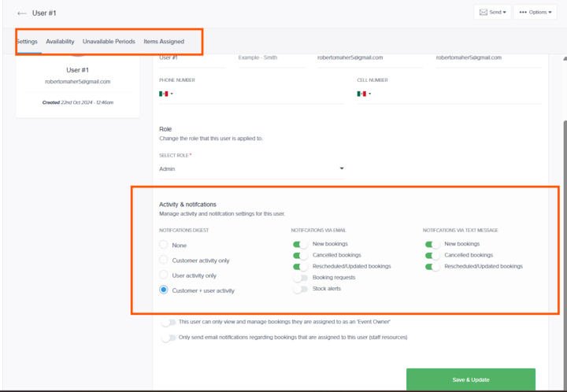Click the phone number input field
The image size is (567, 392).
tap(260, 94)
